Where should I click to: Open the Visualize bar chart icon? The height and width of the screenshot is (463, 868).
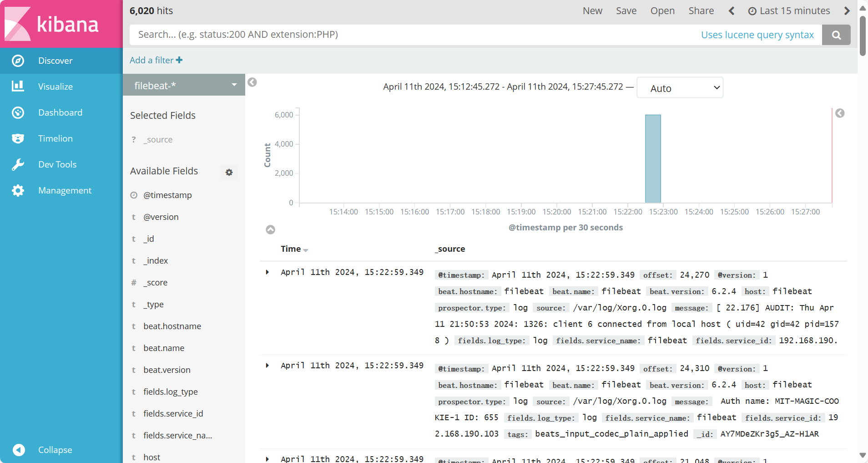[18, 86]
